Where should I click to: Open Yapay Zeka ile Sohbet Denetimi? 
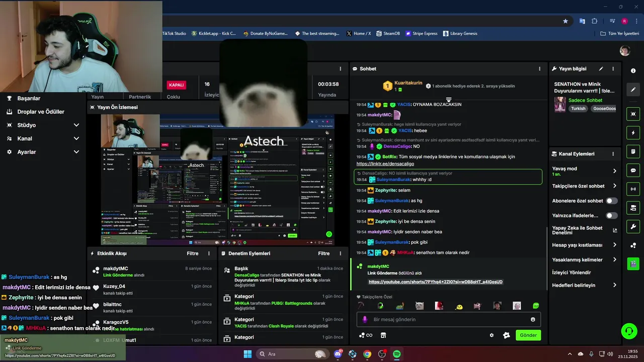coord(584,230)
